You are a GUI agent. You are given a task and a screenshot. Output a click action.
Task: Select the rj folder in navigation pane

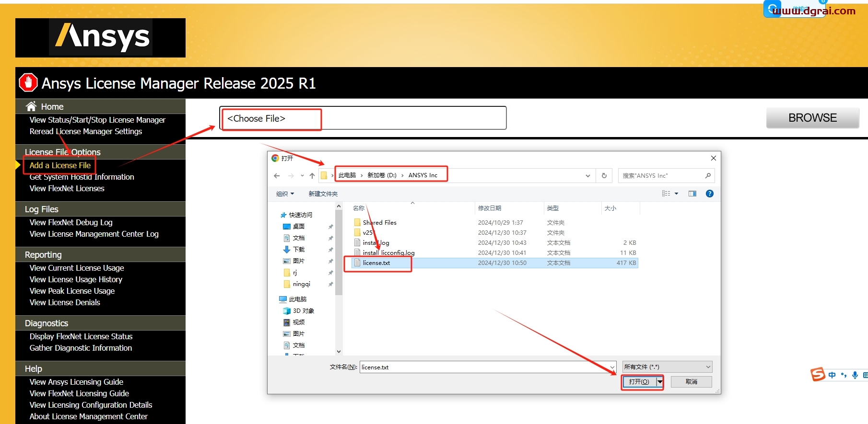tap(295, 273)
